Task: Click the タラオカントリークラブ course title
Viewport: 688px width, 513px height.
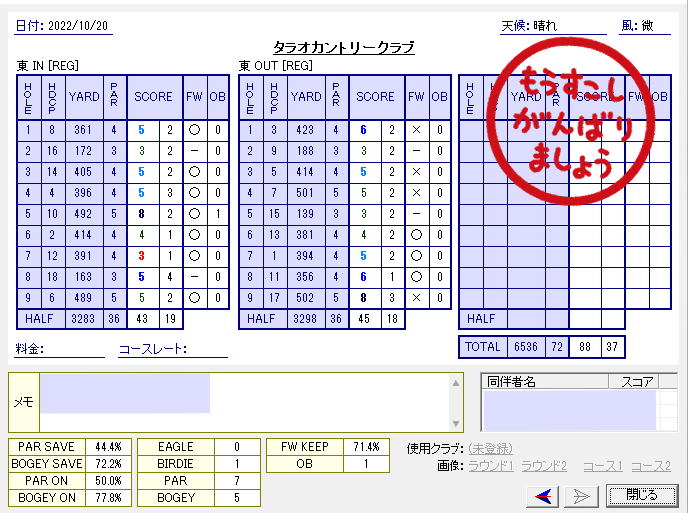Action: [344, 47]
